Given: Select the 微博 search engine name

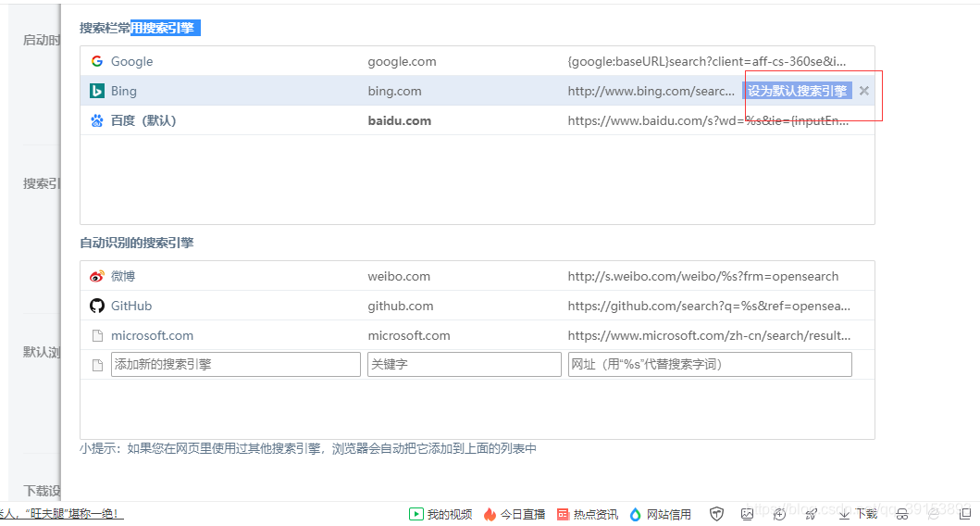Looking at the screenshot, I should [x=122, y=277].
